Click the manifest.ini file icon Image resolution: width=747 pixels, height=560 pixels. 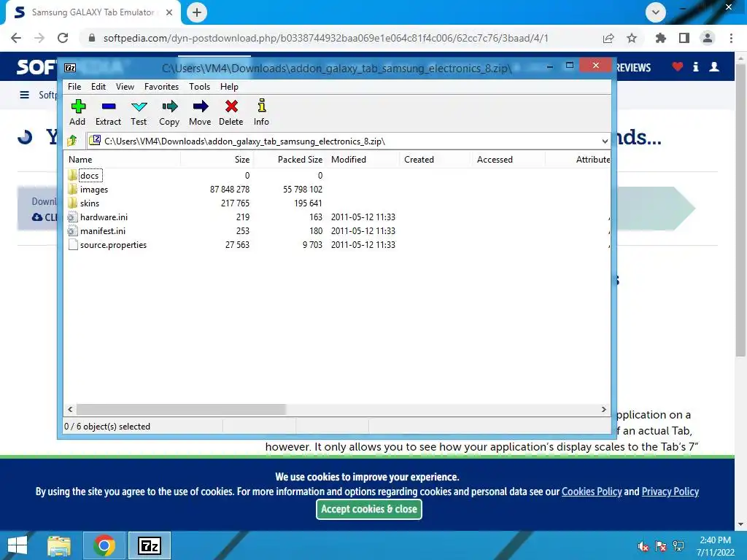72,231
